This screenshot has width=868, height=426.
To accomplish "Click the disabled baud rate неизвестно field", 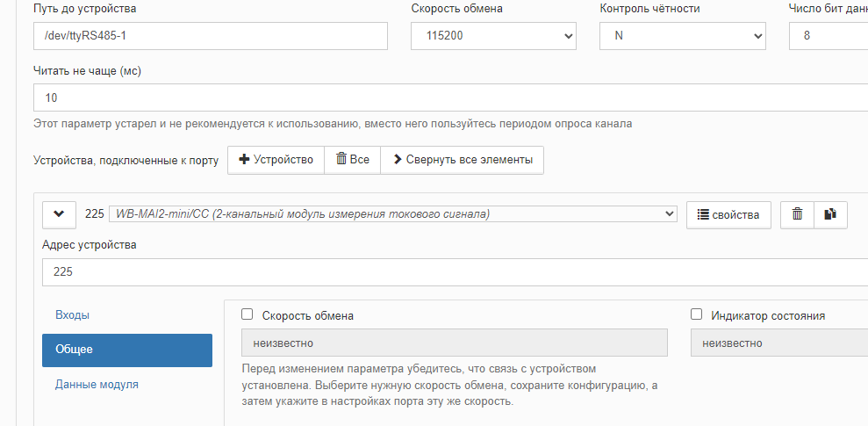I will coord(454,343).
